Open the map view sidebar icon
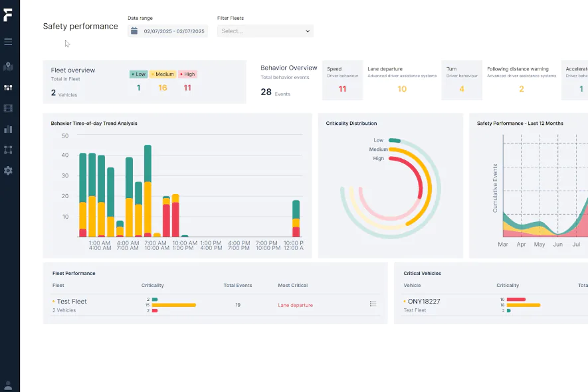This screenshot has height=392, width=588. click(8, 66)
